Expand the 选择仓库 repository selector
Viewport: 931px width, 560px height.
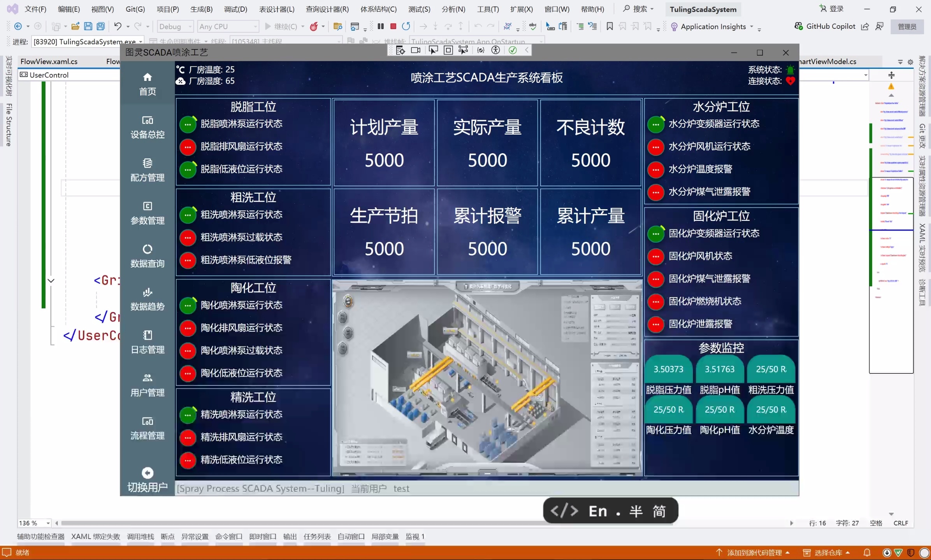point(826,553)
